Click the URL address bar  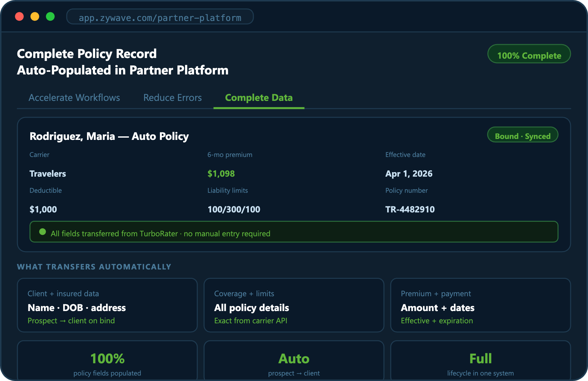tap(160, 17)
